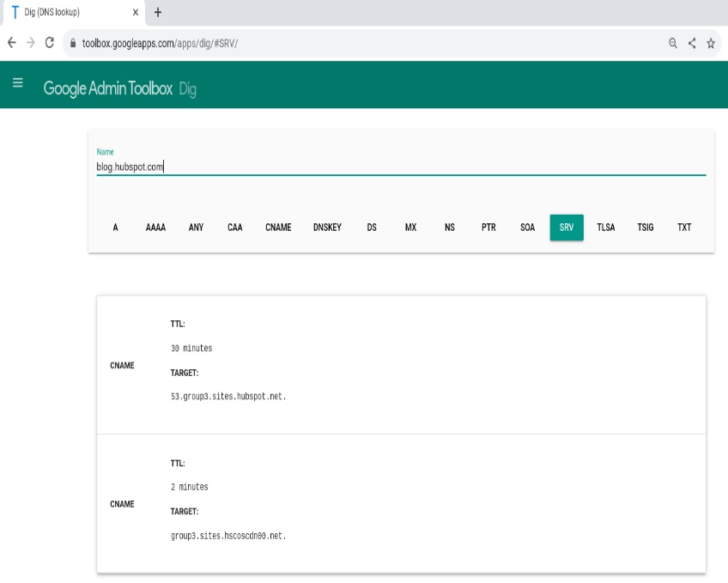Click TTL: label in first result
The image size is (728, 583).
[178, 324]
